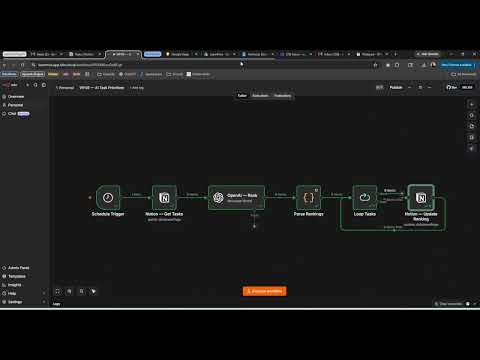
Task: Click the orange Execute workflow button
Action: tap(265, 291)
